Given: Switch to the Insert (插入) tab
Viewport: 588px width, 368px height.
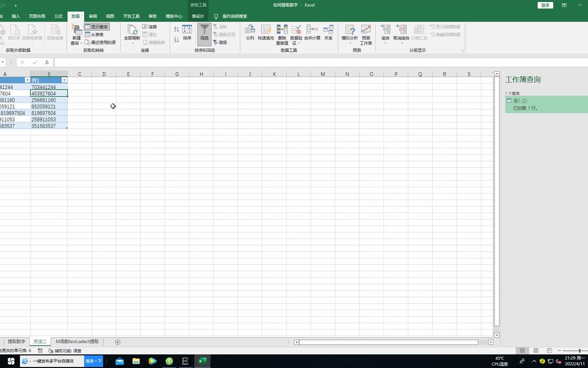Looking at the screenshot, I should point(16,16).
